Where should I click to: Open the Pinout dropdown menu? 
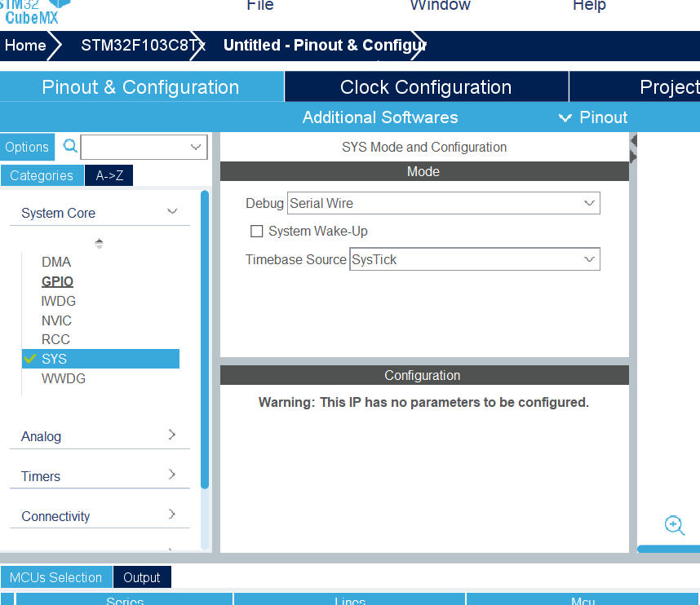point(594,117)
